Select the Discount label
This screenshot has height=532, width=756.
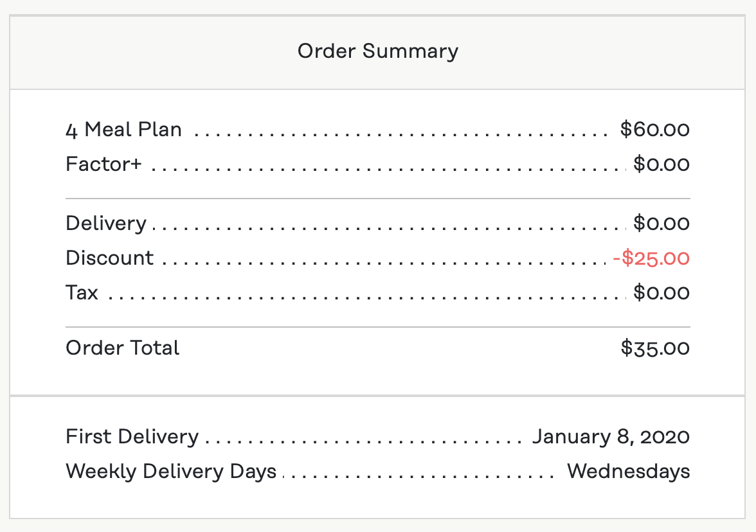tap(110, 258)
